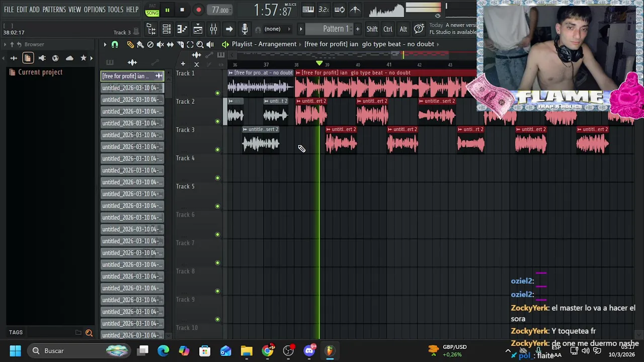
Task: Click the Shift on-screen key button
Action: click(372, 29)
